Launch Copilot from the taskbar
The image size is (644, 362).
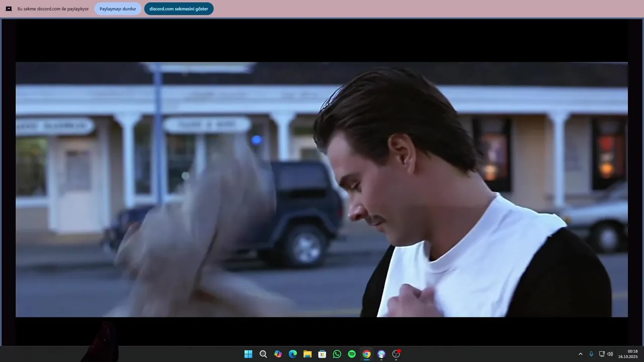point(278,354)
